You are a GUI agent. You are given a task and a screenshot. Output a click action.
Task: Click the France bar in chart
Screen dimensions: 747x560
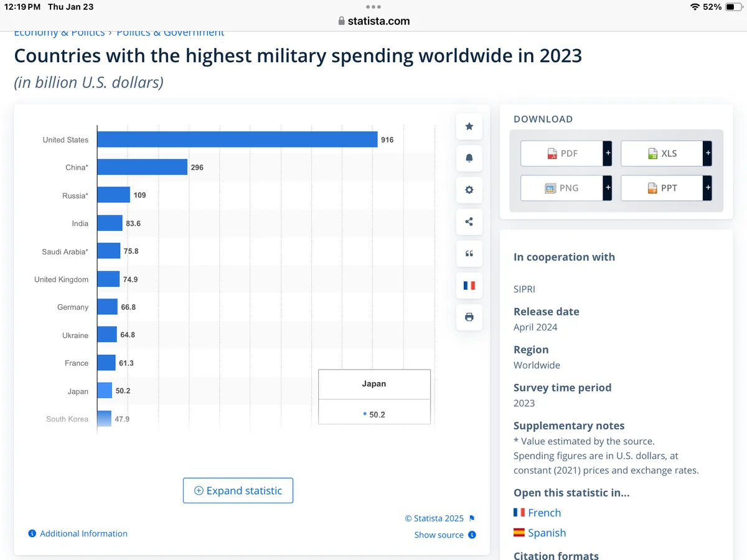[x=106, y=362]
